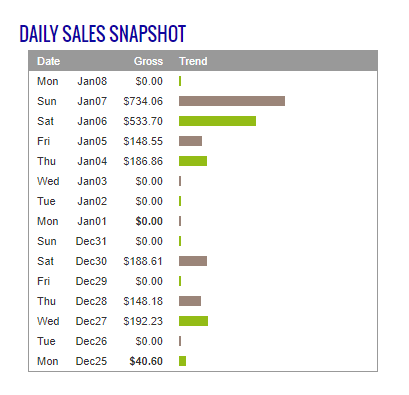The height and width of the screenshot is (395, 409).
Task: Select the Sat Jan06 green trend bar
Action: point(217,121)
